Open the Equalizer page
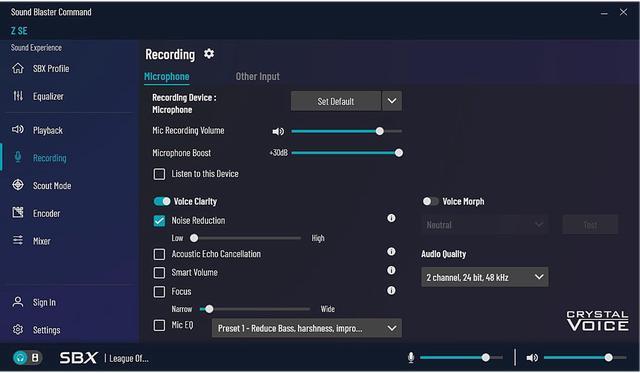This screenshot has width=640, height=373. click(x=48, y=96)
